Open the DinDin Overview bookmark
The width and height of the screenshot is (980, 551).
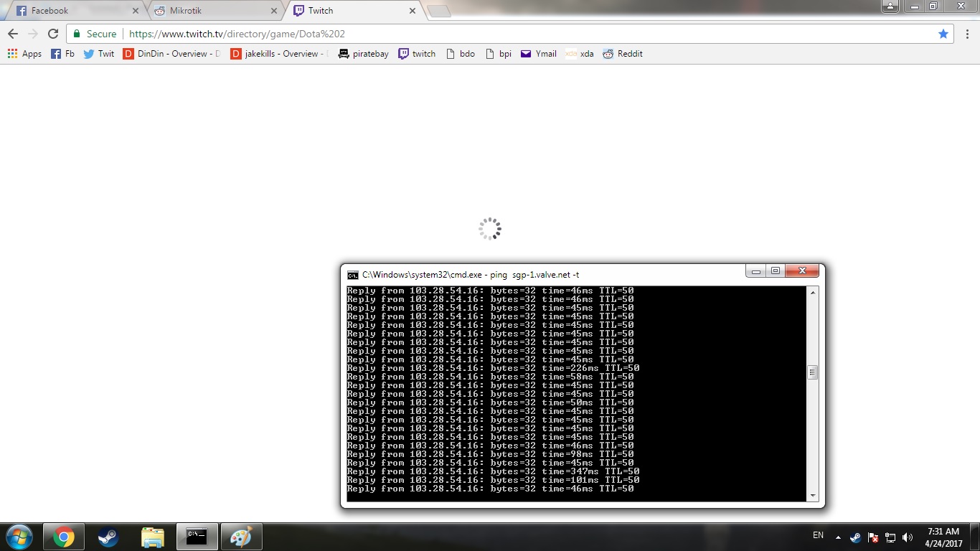172,54
